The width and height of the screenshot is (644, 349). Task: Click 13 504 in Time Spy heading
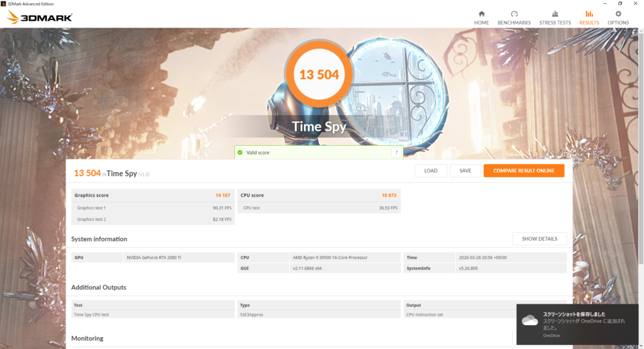pyautogui.click(x=87, y=173)
